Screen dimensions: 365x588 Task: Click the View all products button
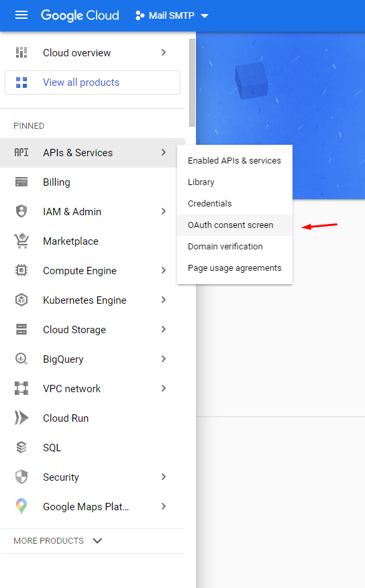tap(93, 82)
